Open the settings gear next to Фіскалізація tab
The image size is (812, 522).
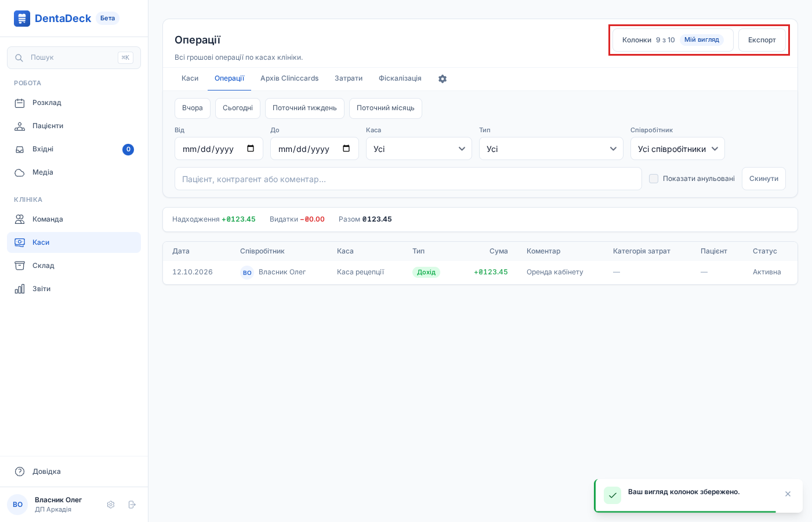(x=443, y=79)
